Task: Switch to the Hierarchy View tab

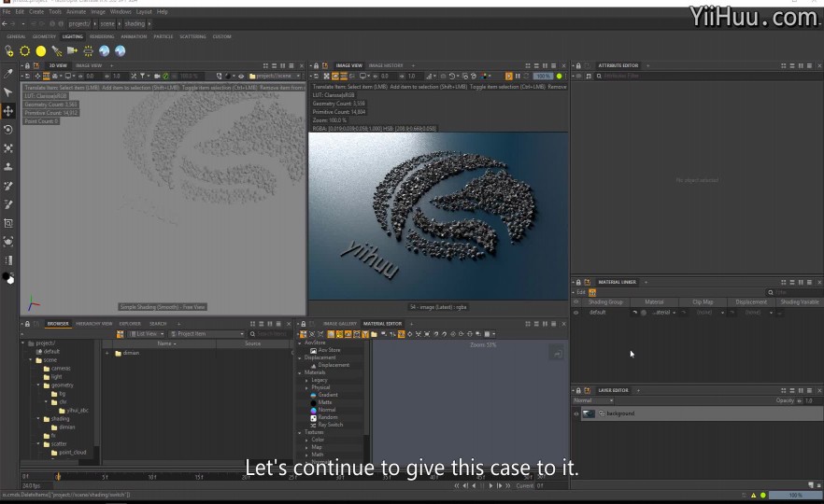Action: (x=93, y=324)
